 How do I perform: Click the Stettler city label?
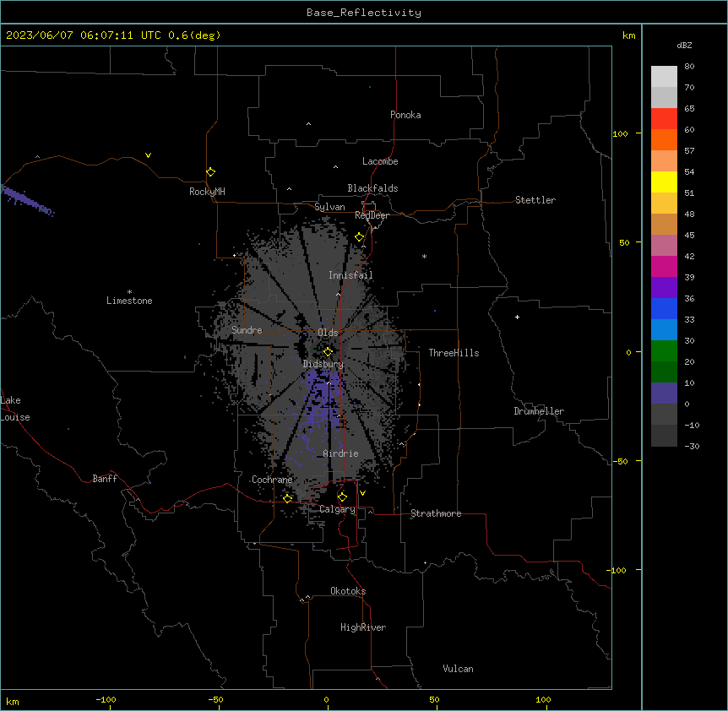tap(535, 200)
